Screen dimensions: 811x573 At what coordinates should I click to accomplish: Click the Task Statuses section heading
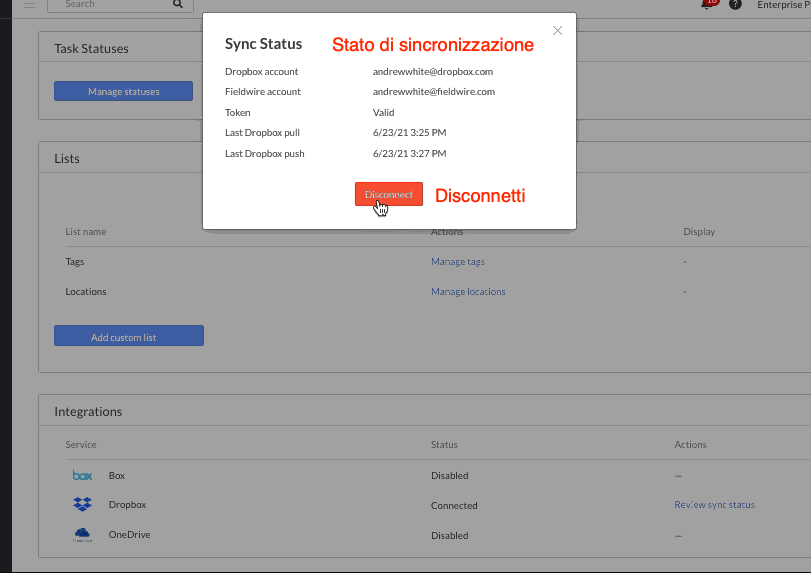[x=91, y=49]
